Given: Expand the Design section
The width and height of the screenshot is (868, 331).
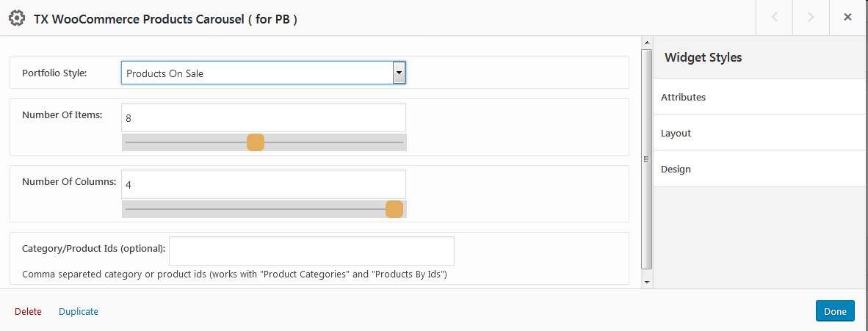Looking at the screenshot, I should point(761,169).
